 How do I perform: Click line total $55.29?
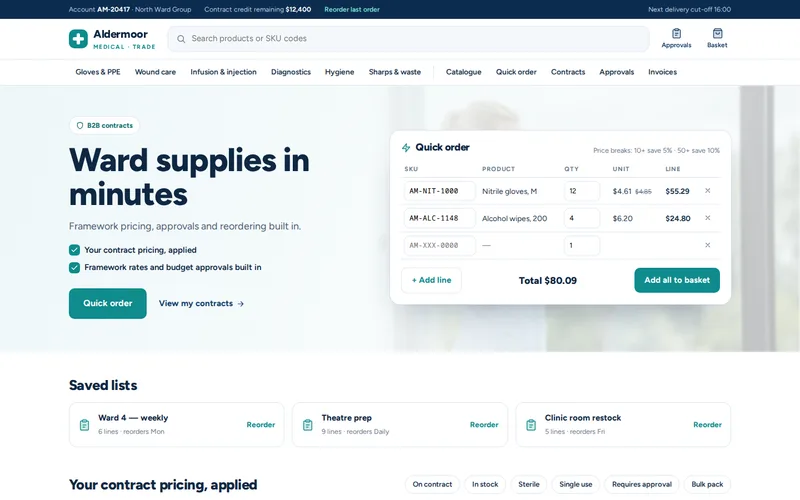678,191
